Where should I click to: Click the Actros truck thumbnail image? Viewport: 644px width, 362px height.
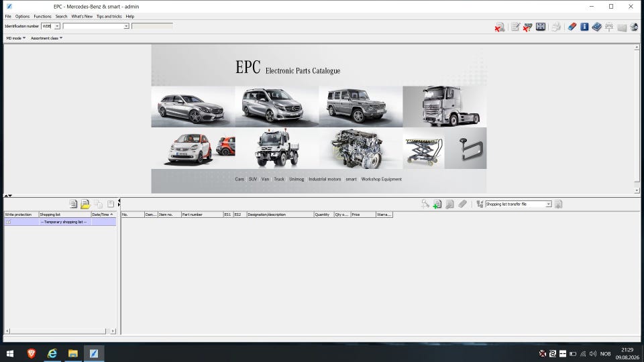pyautogui.click(x=445, y=107)
